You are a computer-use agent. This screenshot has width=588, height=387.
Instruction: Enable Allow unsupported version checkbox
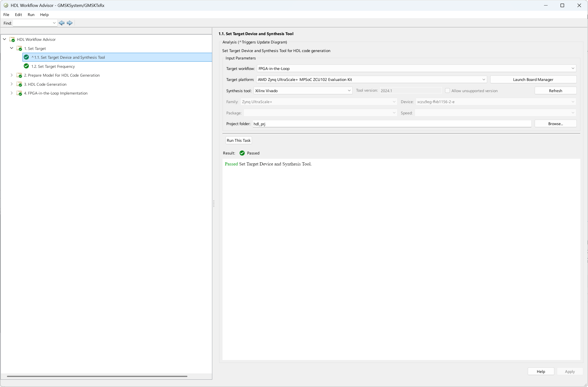447,90
